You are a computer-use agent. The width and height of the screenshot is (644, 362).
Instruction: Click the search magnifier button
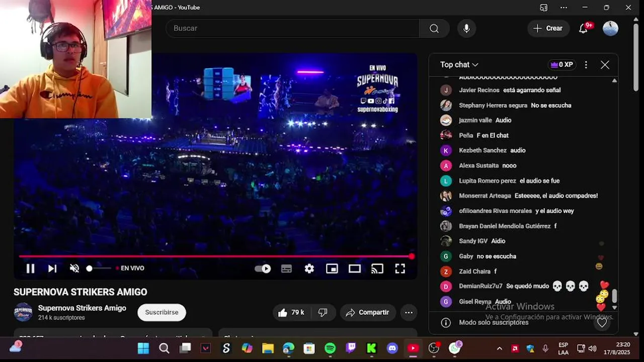[434, 28]
